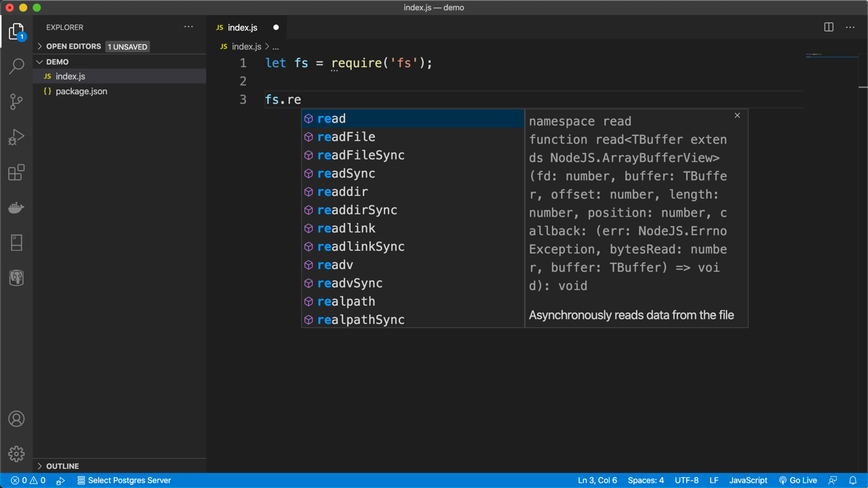
Task: Click the breadcrumb ellipsis symbol
Action: [275, 47]
